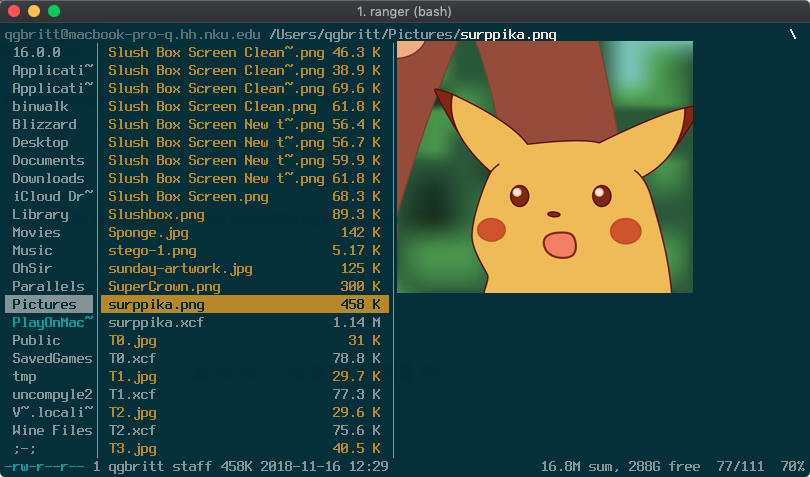This screenshot has width=810, height=477.
Task: Select the 16.0.0 directory entry
Action: 36,52
